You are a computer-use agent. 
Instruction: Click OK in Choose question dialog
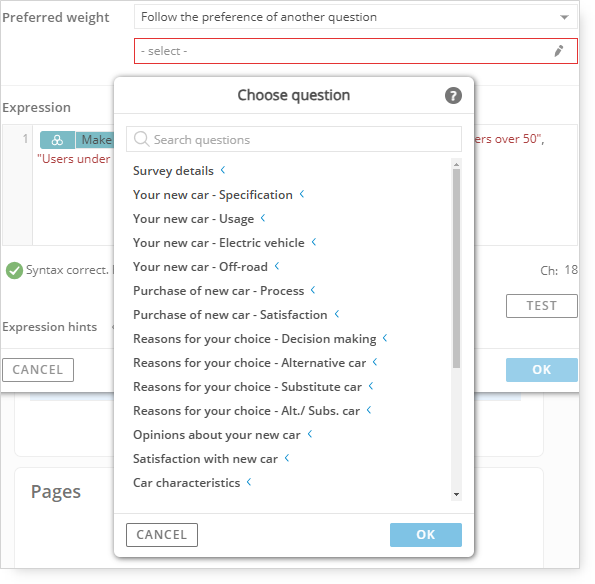click(426, 535)
